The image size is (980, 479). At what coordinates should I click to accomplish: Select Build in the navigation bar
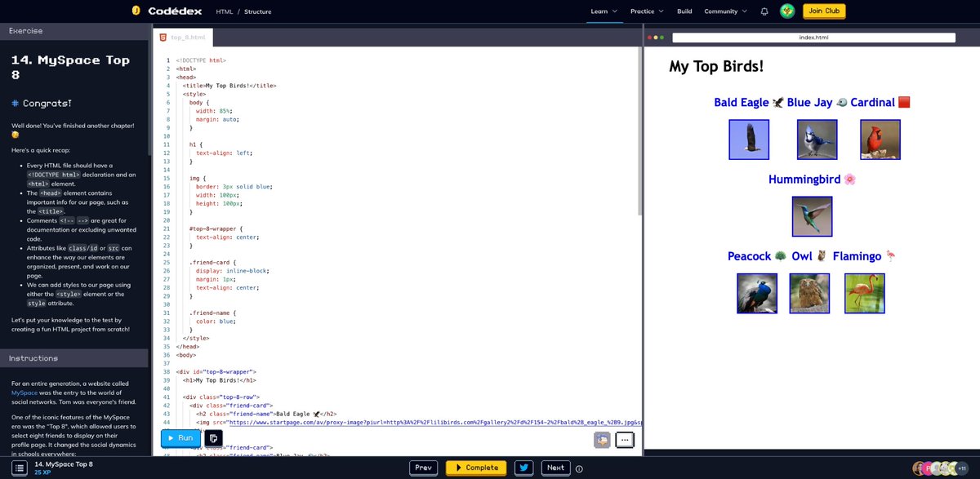[x=684, y=11]
